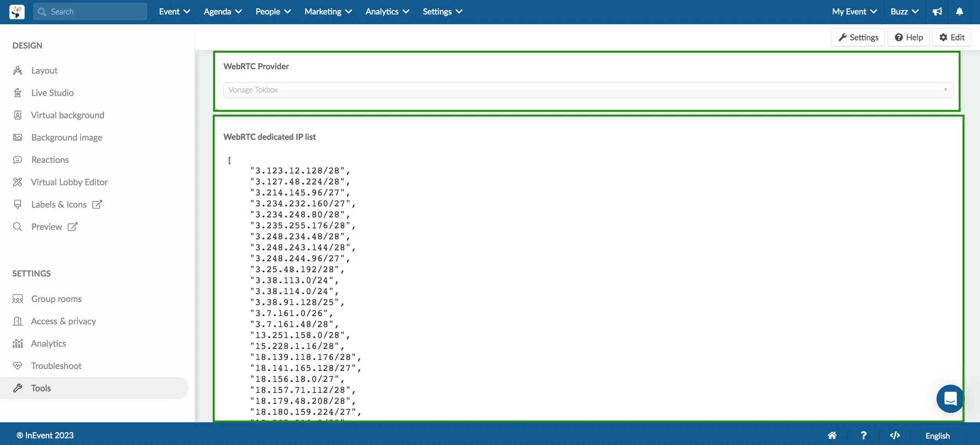Expand the Agenda menu

coord(223,12)
